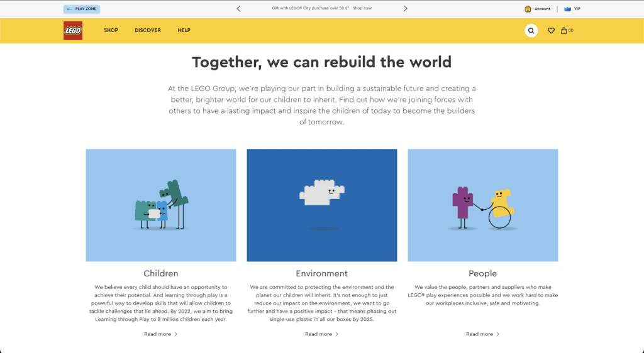The height and width of the screenshot is (353, 644).
Task: Open the shopping bag icon
Action: (564, 30)
